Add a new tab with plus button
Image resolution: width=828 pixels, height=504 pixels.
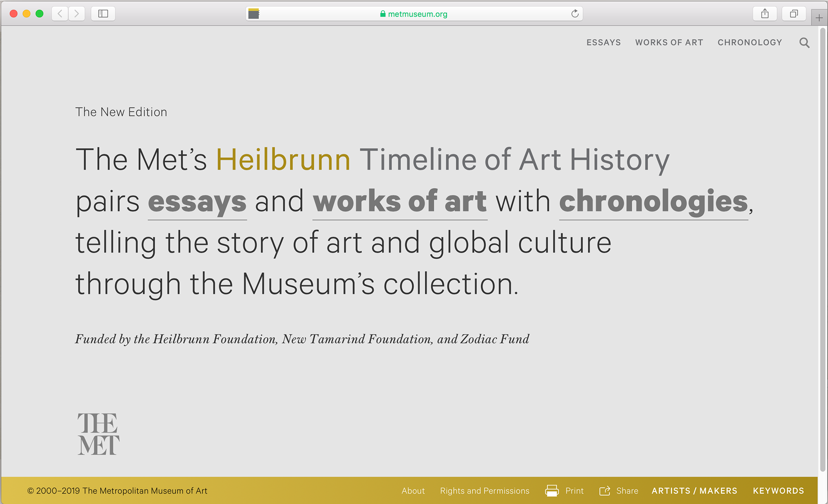[x=819, y=18]
